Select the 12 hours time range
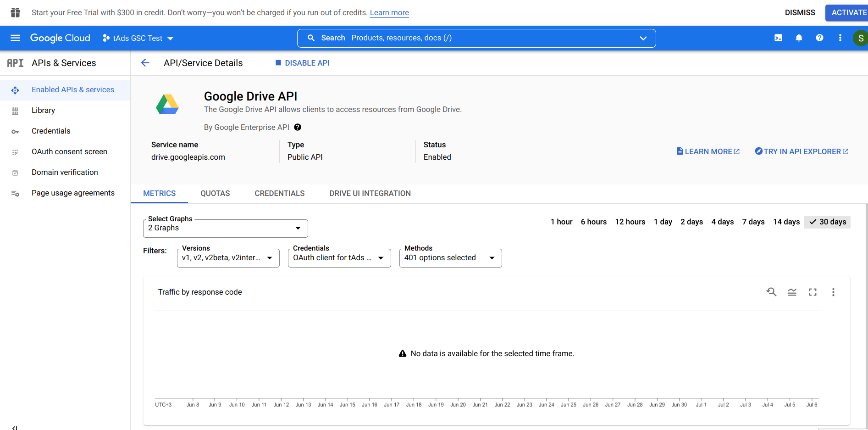868x430 pixels. coord(630,222)
